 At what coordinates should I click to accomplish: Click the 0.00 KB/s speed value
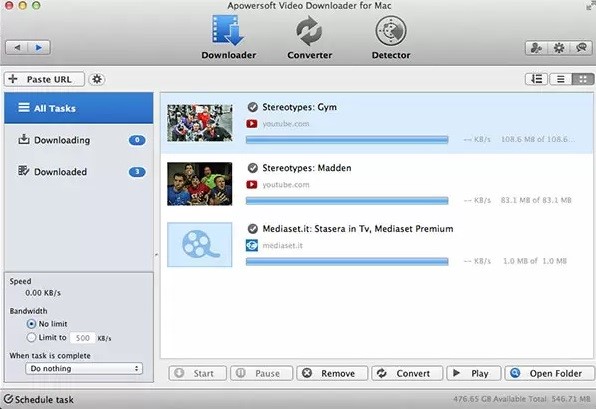point(43,293)
